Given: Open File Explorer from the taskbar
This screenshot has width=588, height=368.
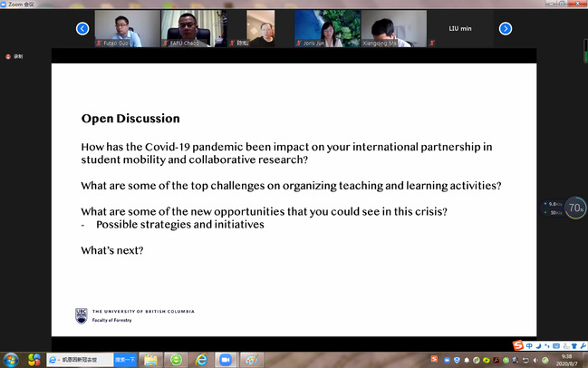Looking at the screenshot, I should 150,359.
